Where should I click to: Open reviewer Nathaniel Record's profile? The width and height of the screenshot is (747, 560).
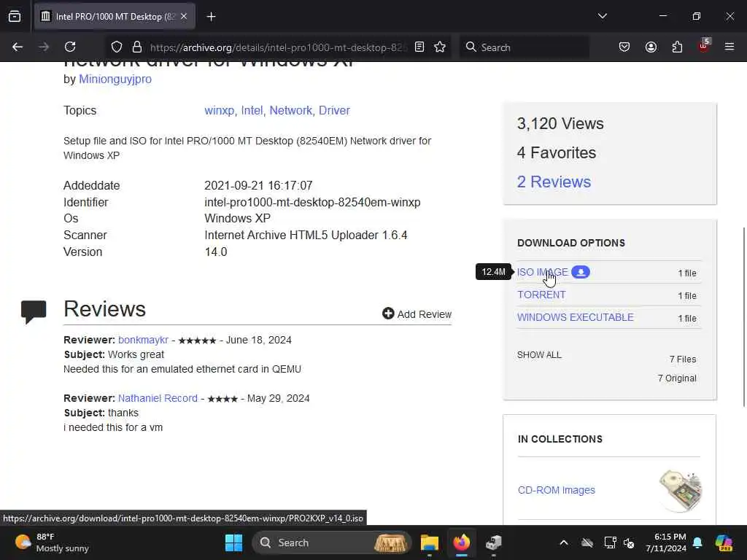click(x=158, y=398)
